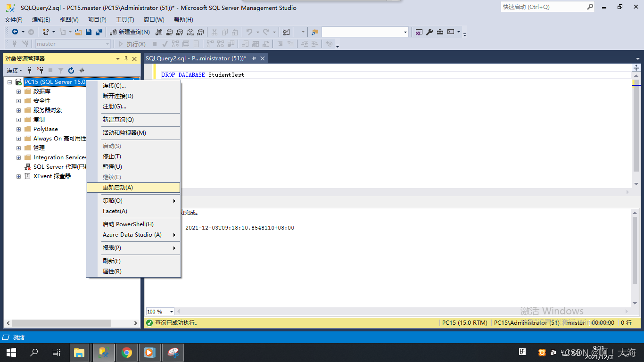This screenshot has height=362, width=644.
Task: Click the Object Explorer refresh icon
Action: (x=71, y=70)
